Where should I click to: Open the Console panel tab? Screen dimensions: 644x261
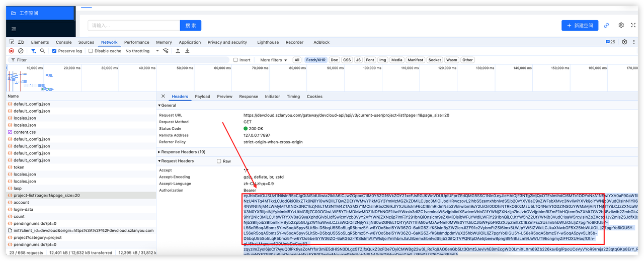(63, 42)
